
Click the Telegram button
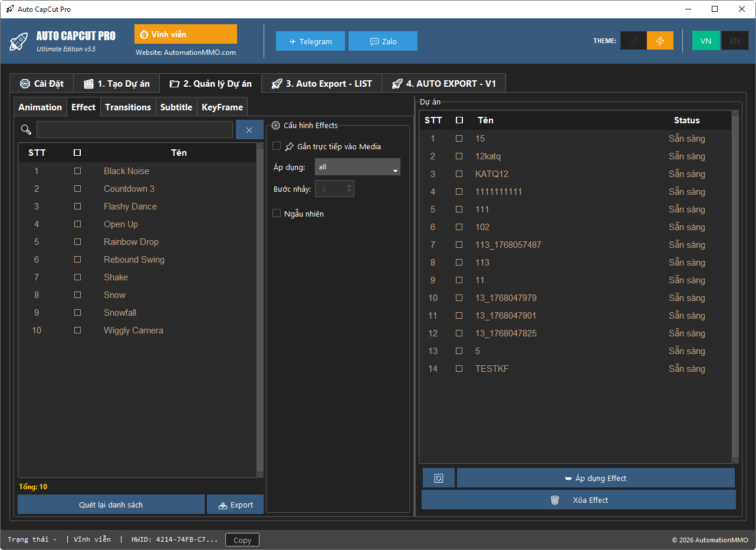310,41
